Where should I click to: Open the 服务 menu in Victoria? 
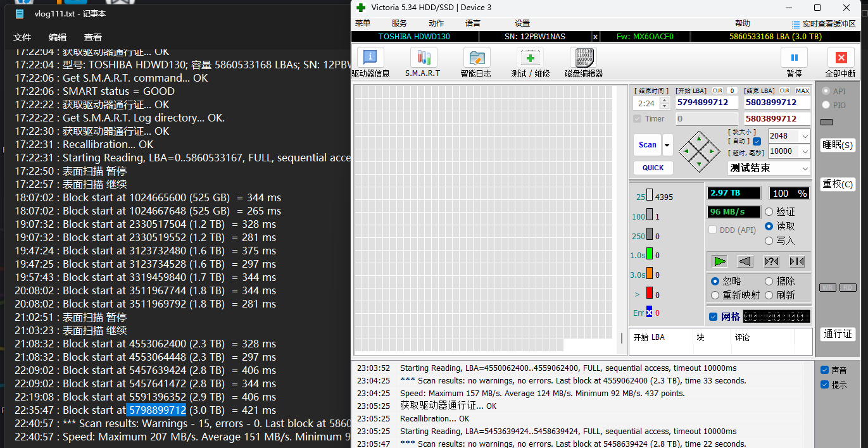[x=399, y=23]
